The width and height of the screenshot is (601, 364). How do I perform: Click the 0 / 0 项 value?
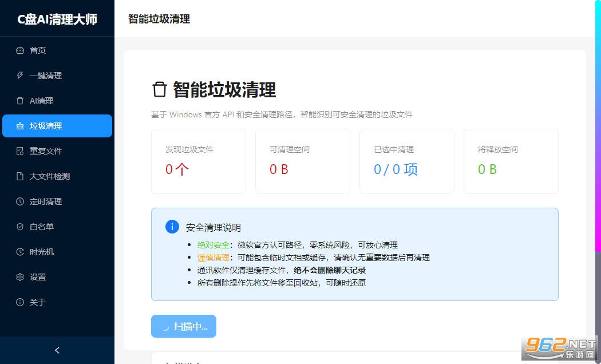[396, 169]
